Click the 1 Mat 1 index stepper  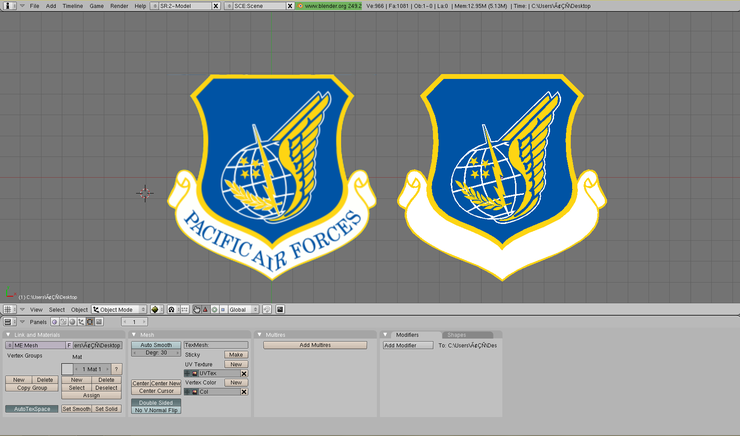(x=92, y=369)
